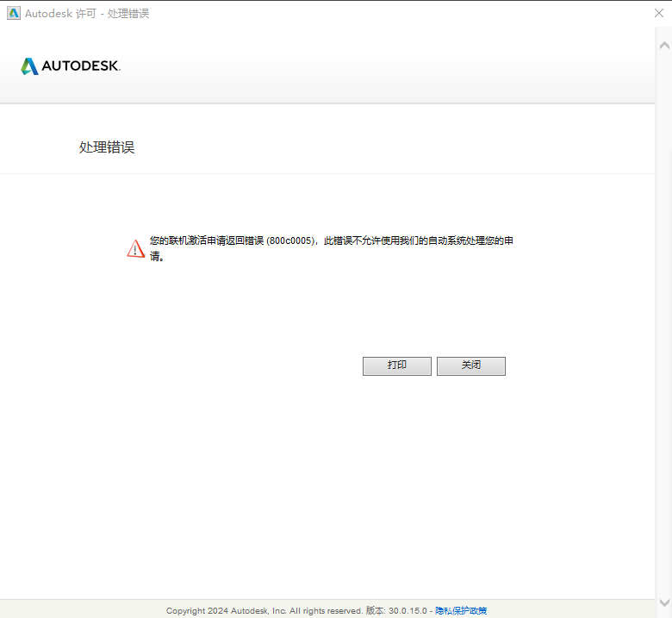Close the Autodesk license error window
This screenshot has height=618, width=672.
(x=659, y=13)
